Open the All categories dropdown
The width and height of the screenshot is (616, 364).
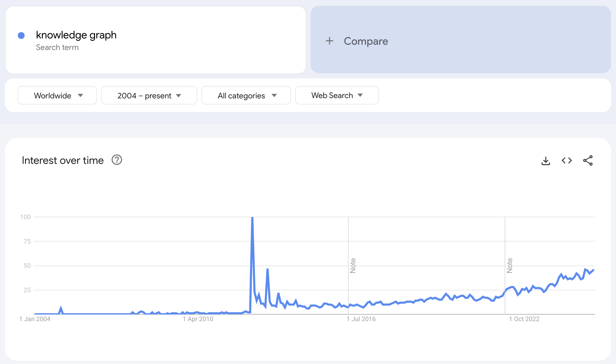[246, 95]
